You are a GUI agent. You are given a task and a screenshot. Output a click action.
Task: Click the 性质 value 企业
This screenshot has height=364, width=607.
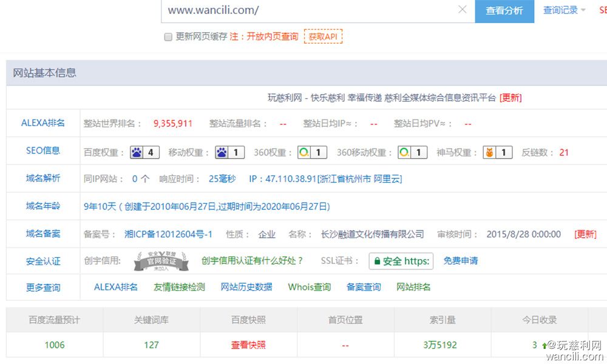(x=267, y=234)
